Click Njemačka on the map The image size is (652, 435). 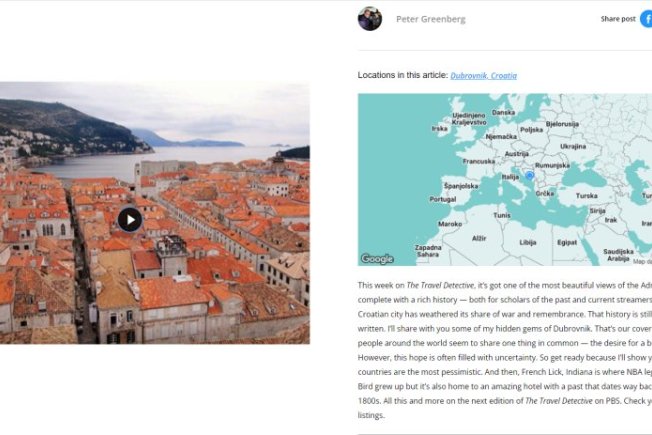coord(500,136)
